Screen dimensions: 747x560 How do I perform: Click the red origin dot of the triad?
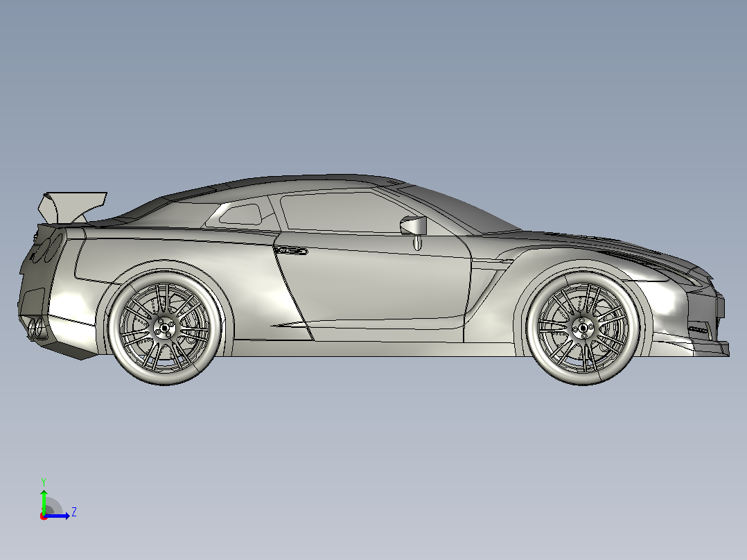pos(44,516)
